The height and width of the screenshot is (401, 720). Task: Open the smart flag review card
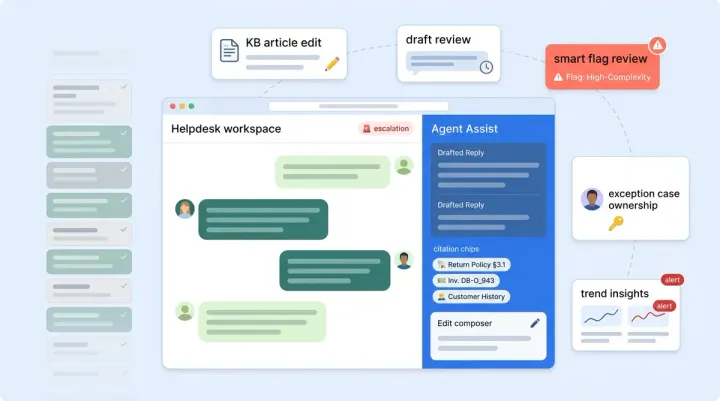coord(602,67)
